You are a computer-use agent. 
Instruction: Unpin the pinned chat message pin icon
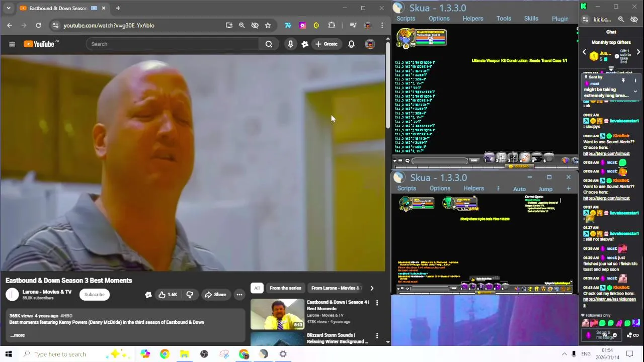[x=623, y=80]
